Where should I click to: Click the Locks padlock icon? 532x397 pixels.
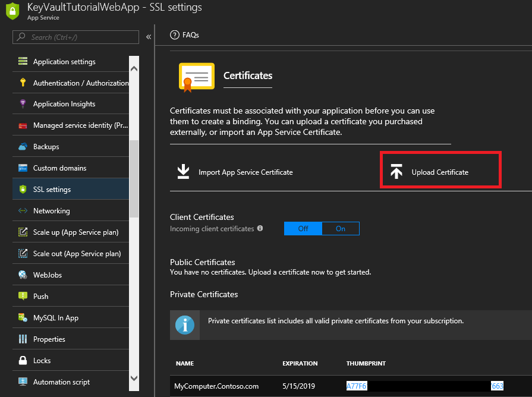(23, 360)
